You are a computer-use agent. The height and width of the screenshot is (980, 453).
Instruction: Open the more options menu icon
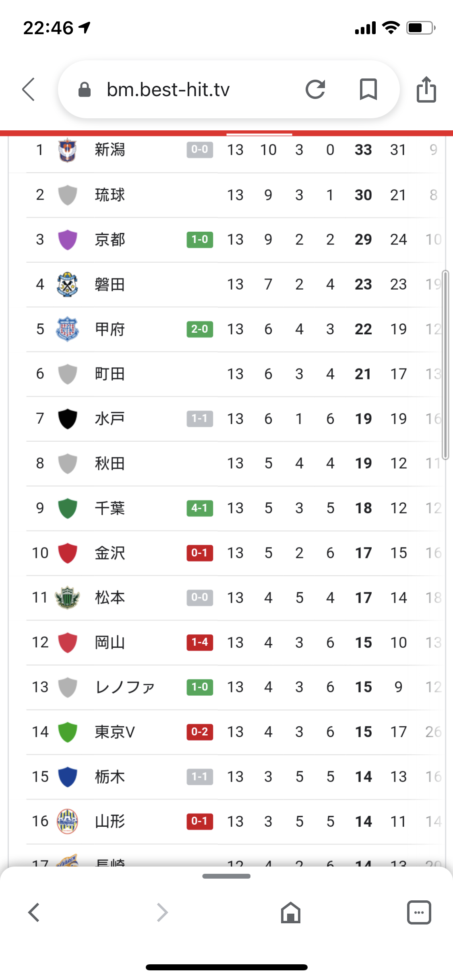click(419, 912)
